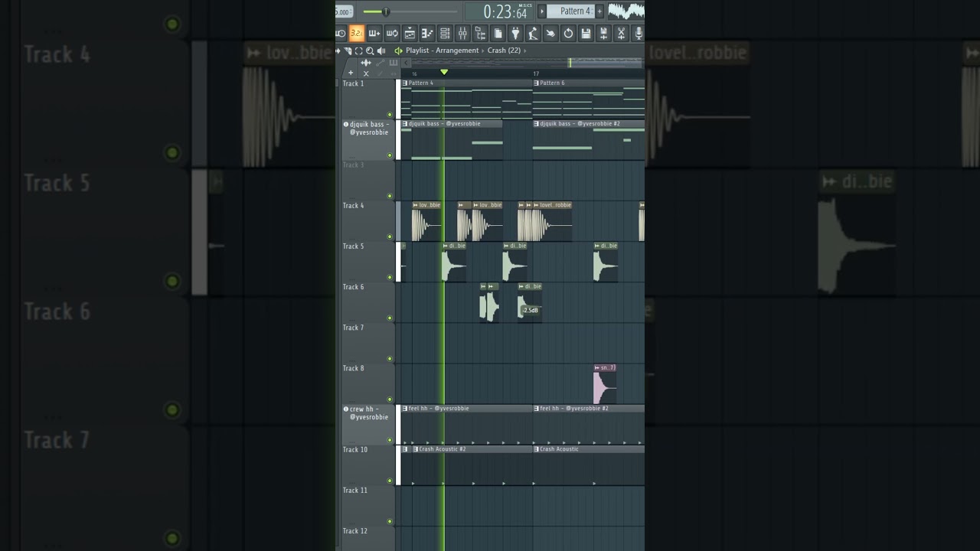Open the Playlist view from toolbar

[x=410, y=33]
